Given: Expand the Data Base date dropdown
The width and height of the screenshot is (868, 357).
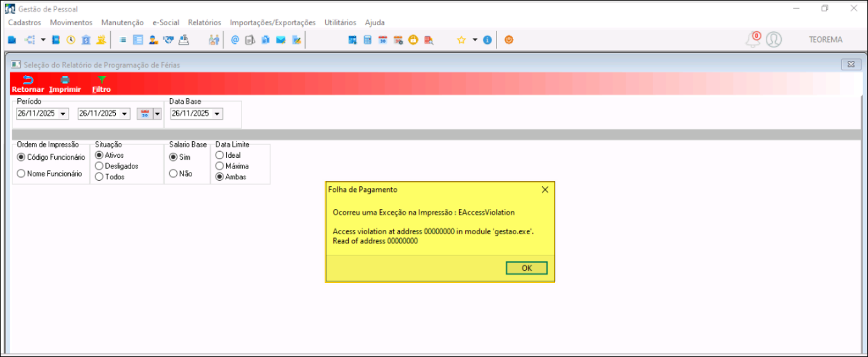Looking at the screenshot, I should (217, 113).
